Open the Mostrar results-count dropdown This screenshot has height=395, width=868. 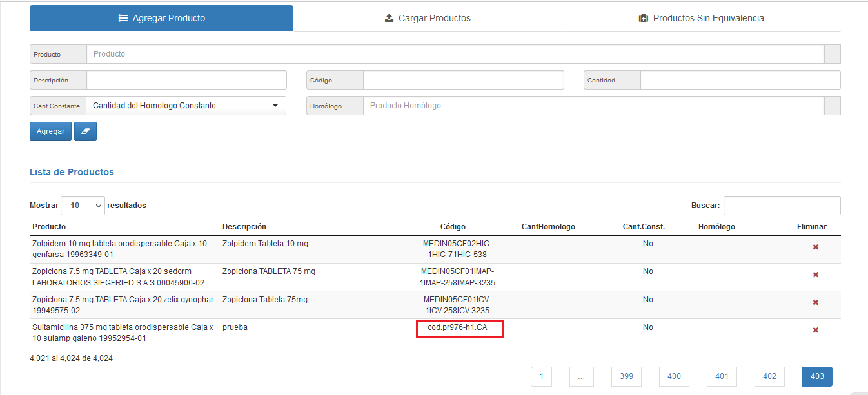83,206
